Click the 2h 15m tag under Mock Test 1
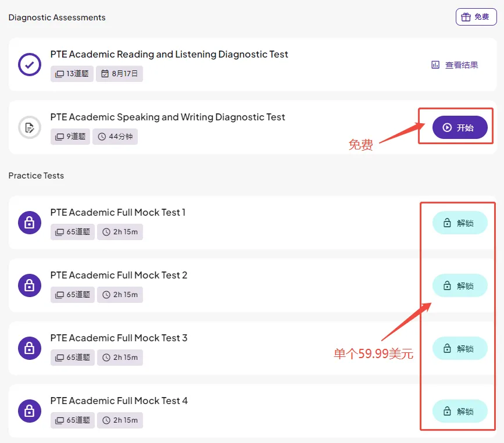The height and width of the screenshot is (443, 504). [120, 232]
